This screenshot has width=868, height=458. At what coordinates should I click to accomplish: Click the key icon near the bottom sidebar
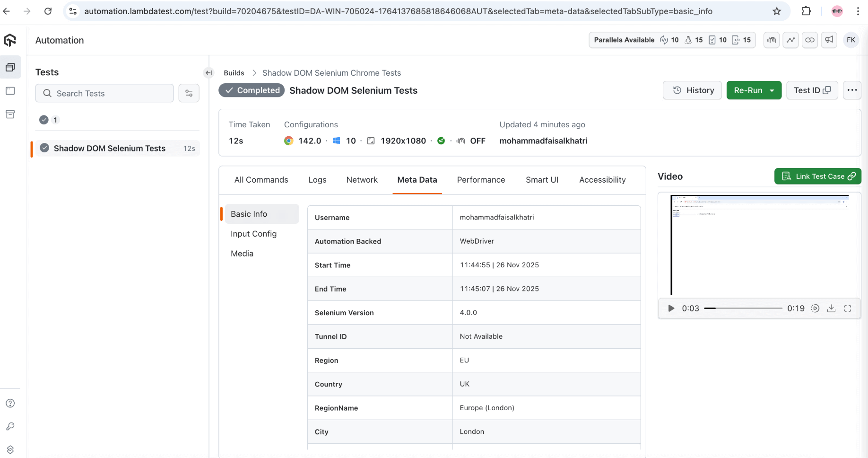[10, 426]
